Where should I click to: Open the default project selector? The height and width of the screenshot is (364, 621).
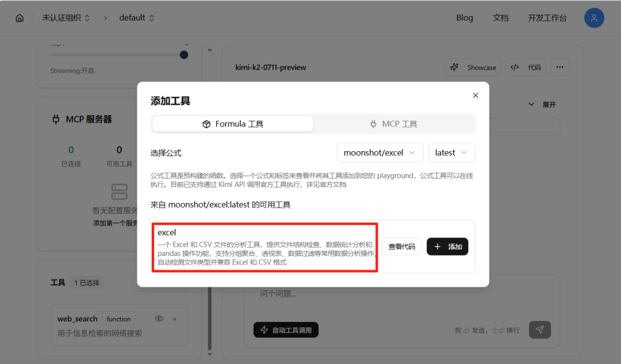[137, 18]
